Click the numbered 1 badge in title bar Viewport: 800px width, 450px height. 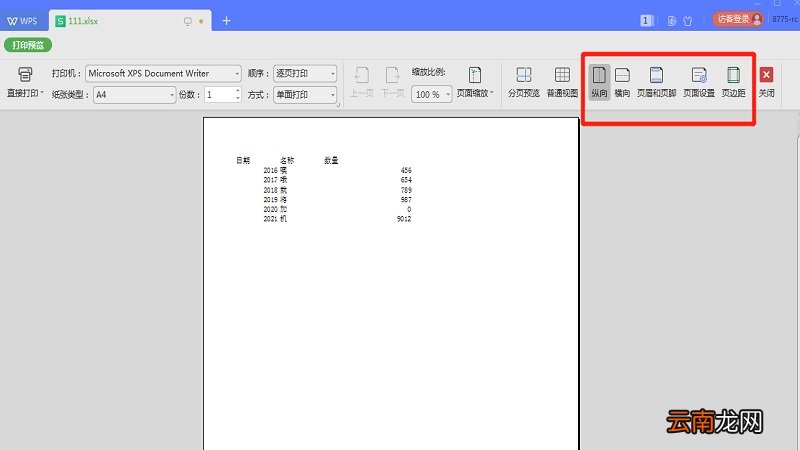(646, 20)
